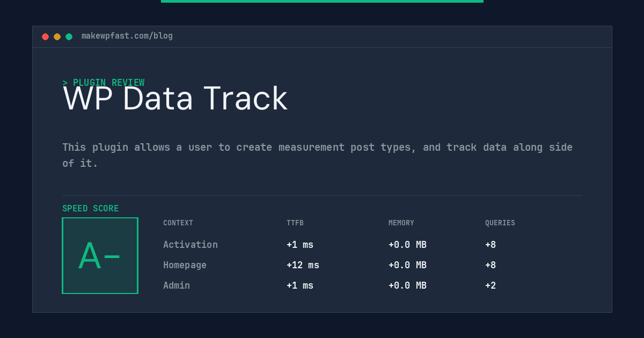Click the Activation queries value +8
The height and width of the screenshot is (338, 644).
[491, 245]
